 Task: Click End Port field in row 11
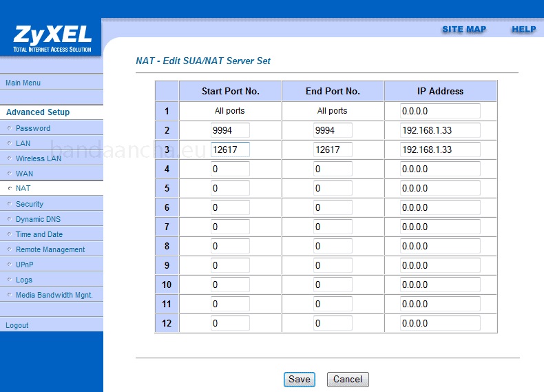click(333, 304)
